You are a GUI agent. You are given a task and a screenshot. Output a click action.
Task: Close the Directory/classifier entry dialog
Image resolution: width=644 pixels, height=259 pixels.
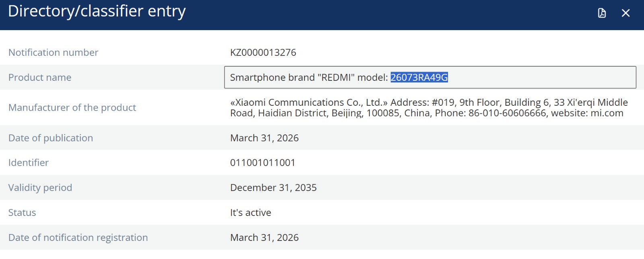(x=625, y=13)
